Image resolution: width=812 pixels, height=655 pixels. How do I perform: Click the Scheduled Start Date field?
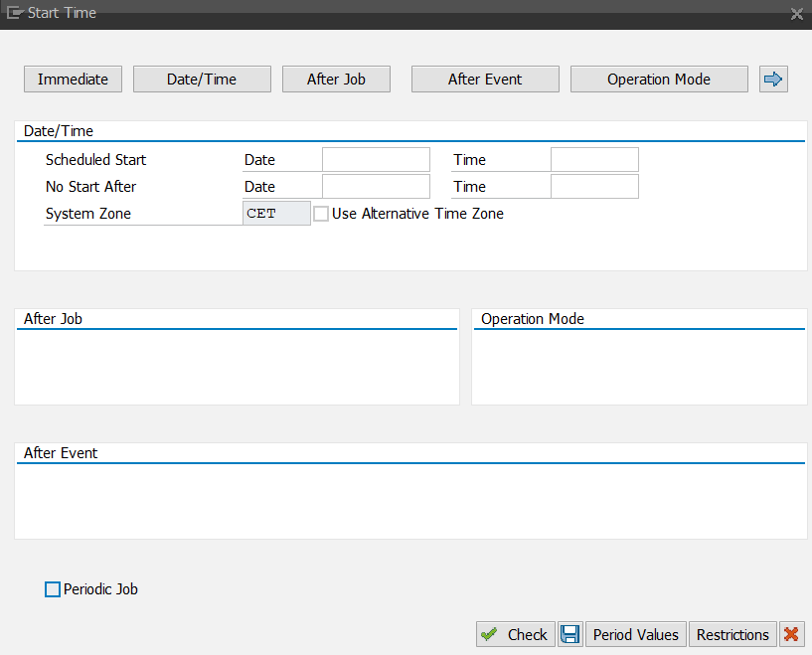376,159
